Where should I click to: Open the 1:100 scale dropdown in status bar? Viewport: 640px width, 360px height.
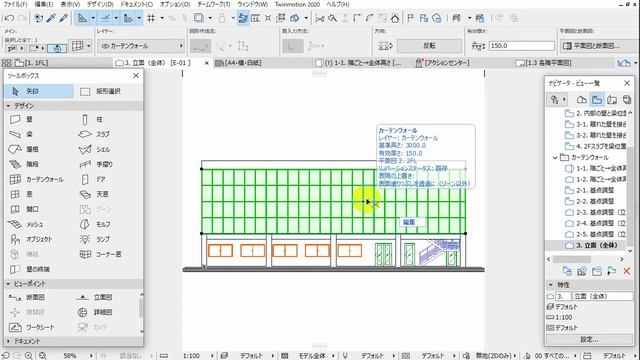211,356
